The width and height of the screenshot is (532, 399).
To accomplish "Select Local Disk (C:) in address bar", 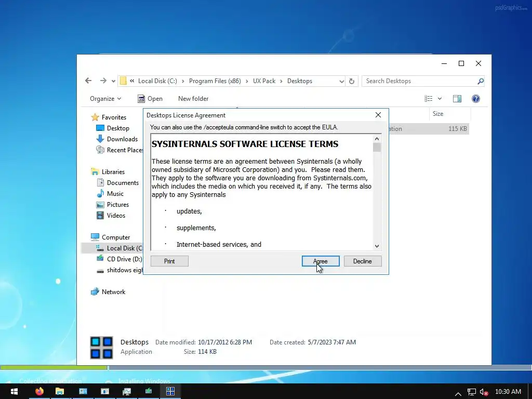I will 157,81.
